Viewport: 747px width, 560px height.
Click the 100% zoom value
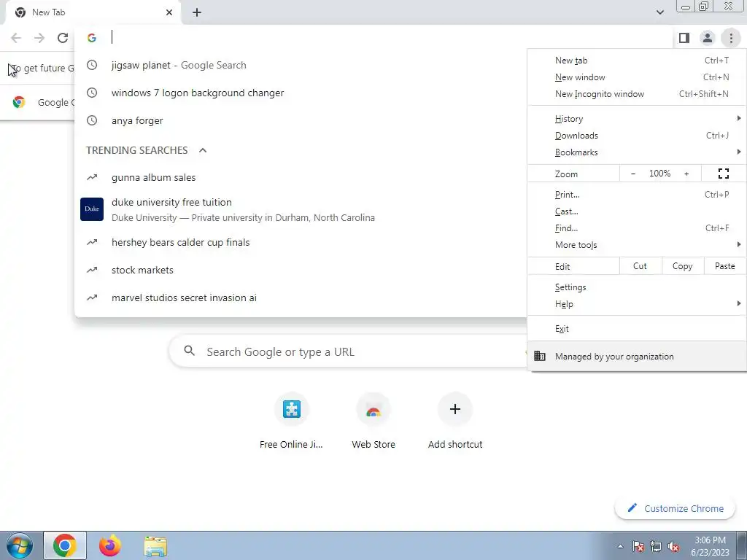coord(659,174)
